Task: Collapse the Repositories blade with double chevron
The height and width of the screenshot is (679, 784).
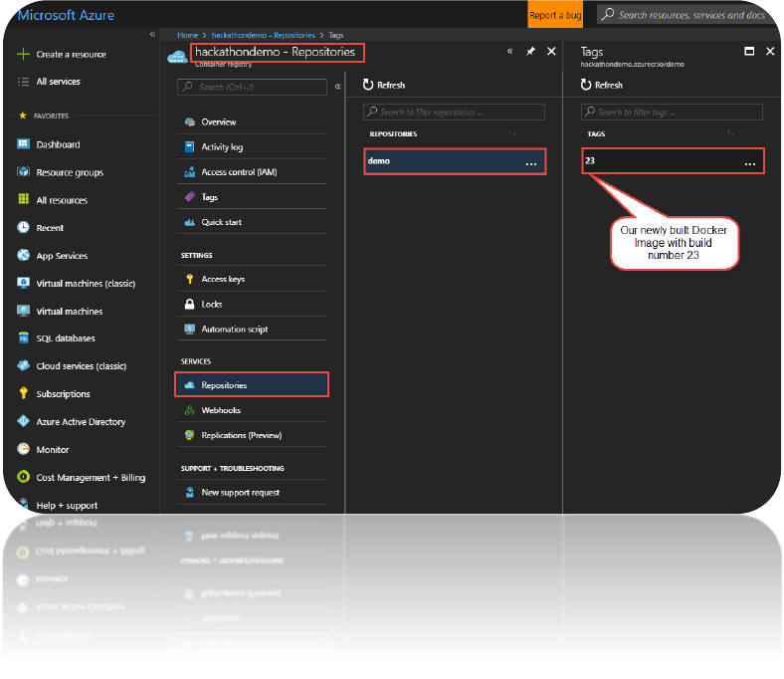Action: 510,51
